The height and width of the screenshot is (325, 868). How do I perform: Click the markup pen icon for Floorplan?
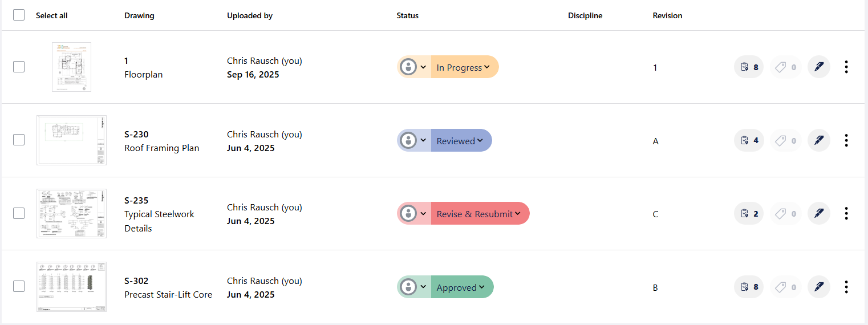(819, 67)
